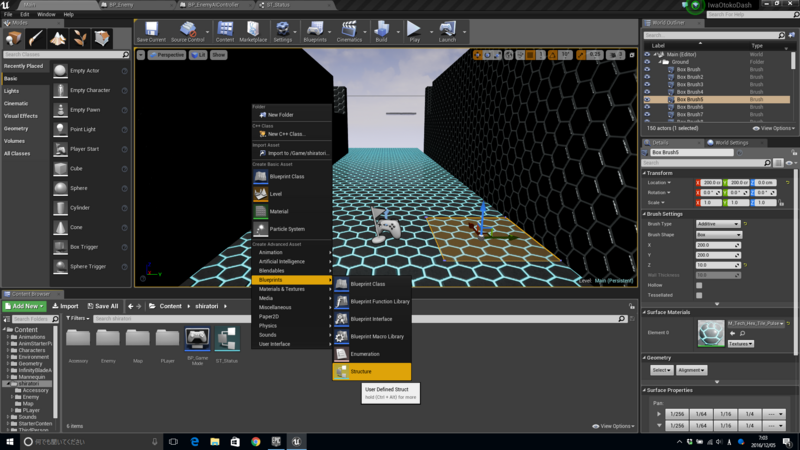Viewport: 800px width, 450px height.
Task: Click pan 1/64 button top row
Action: [701, 414]
